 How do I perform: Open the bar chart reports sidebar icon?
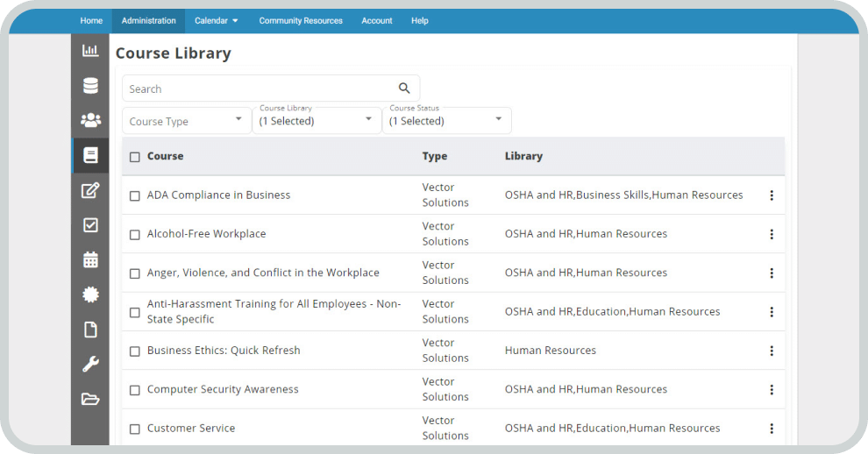pyautogui.click(x=90, y=51)
